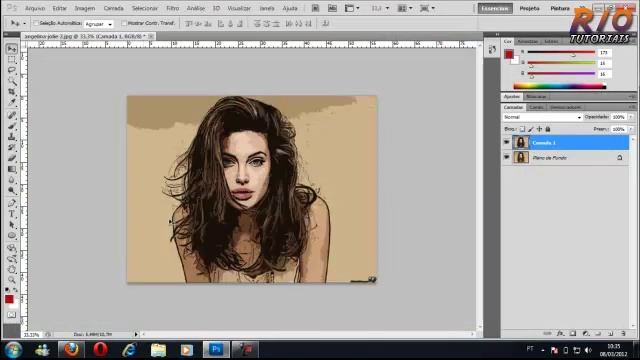Select the History Brush tool
This screenshot has height=360, width=640.
click(x=12, y=147)
